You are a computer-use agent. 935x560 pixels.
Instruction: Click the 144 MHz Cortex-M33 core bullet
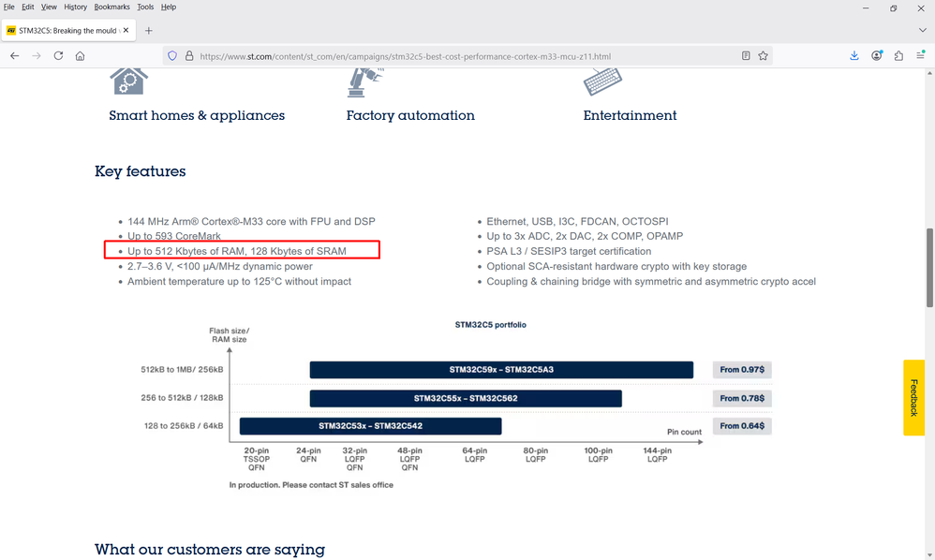[251, 222]
